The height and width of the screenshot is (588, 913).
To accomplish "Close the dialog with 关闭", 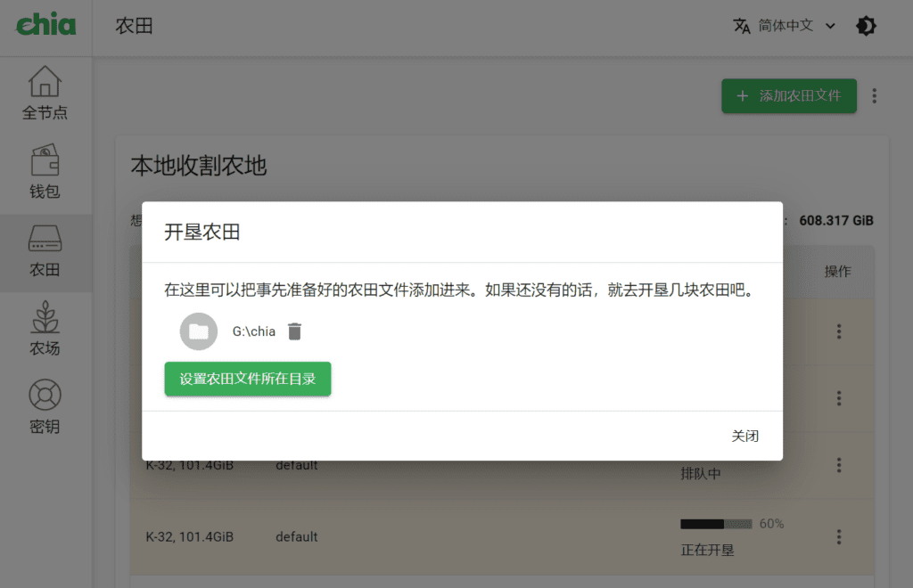I will point(744,436).
